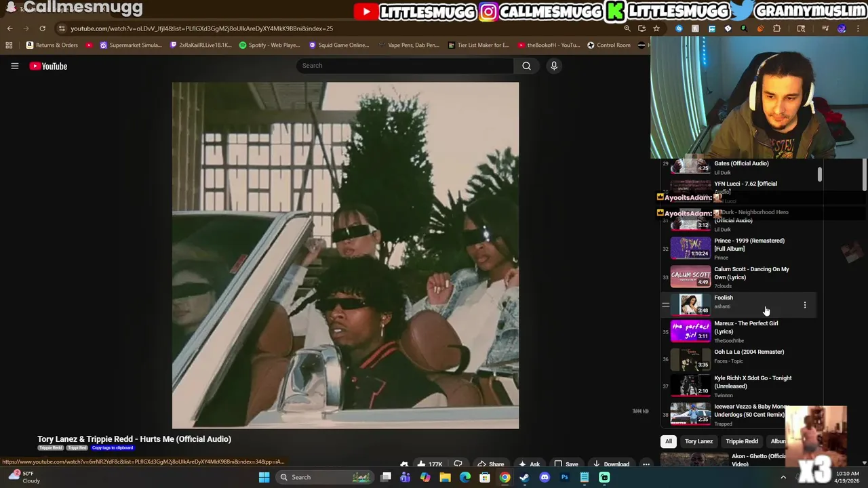Open the Shazam browser extension
868x488 pixels.
(679, 28)
